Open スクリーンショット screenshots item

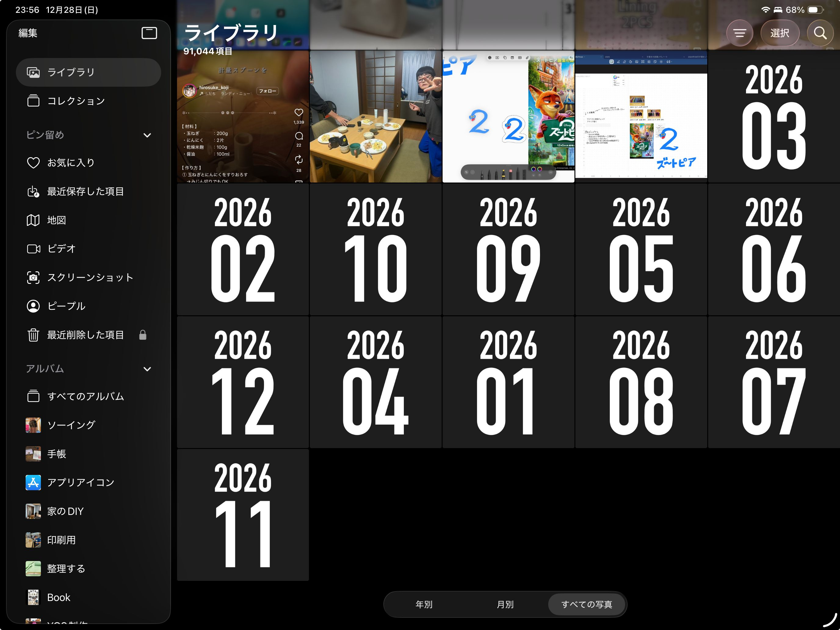click(x=90, y=277)
